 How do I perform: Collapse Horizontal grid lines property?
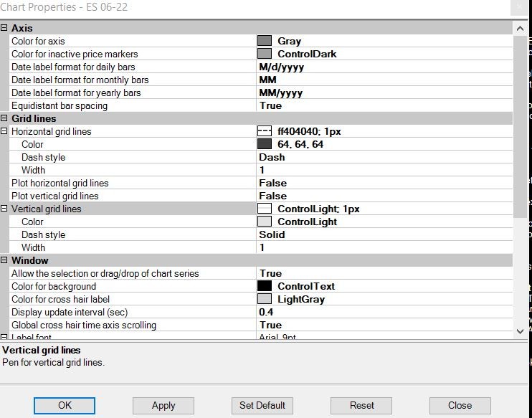pyautogui.click(x=4, y=131)
